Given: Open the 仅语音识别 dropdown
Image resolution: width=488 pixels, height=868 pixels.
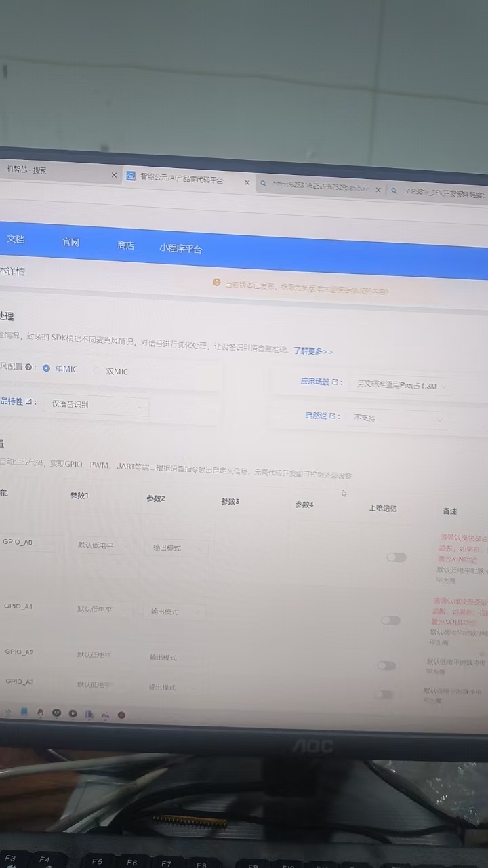Looking at the screenshot, I should point(96,406).
